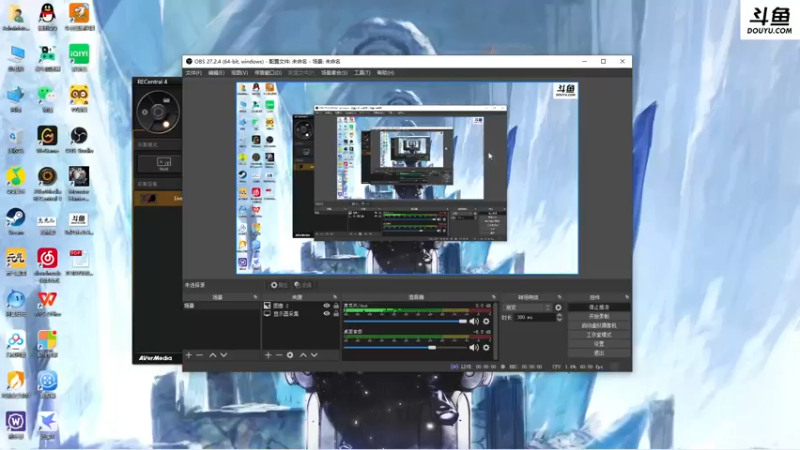800x450 pixels.
Task: Click the Settings button in controls panel
Action: click(599, 344)
